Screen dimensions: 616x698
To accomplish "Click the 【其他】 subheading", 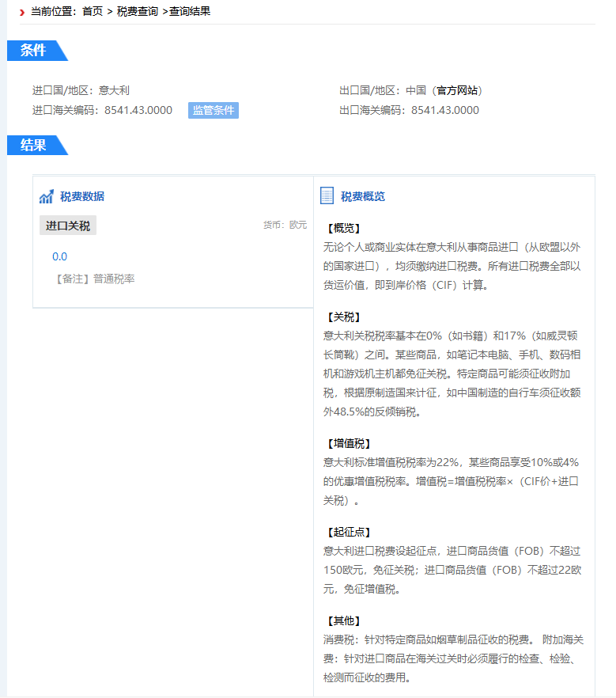I will (344, 620).
